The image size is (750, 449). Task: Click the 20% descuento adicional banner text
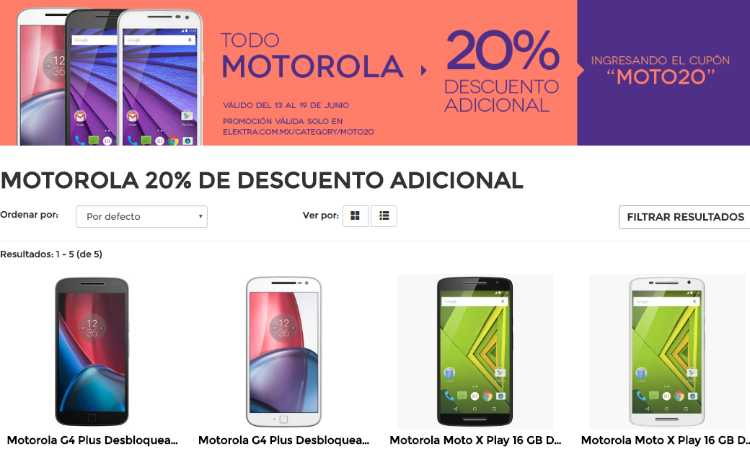[502, 72]
